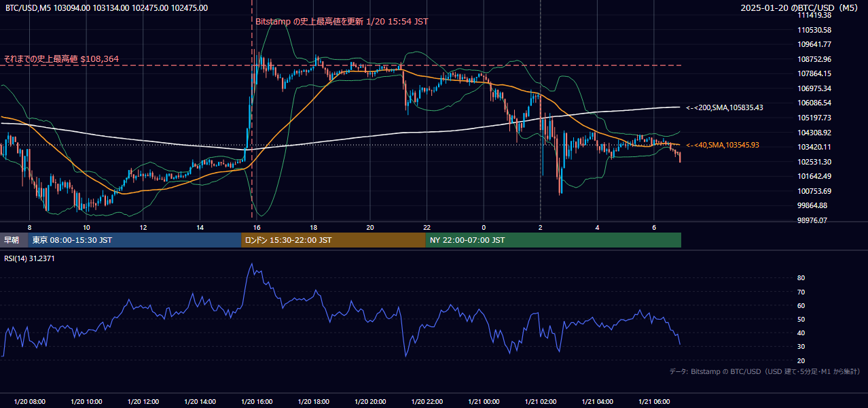
Task: Click RSI axis level 60
Action: [801, 305]
